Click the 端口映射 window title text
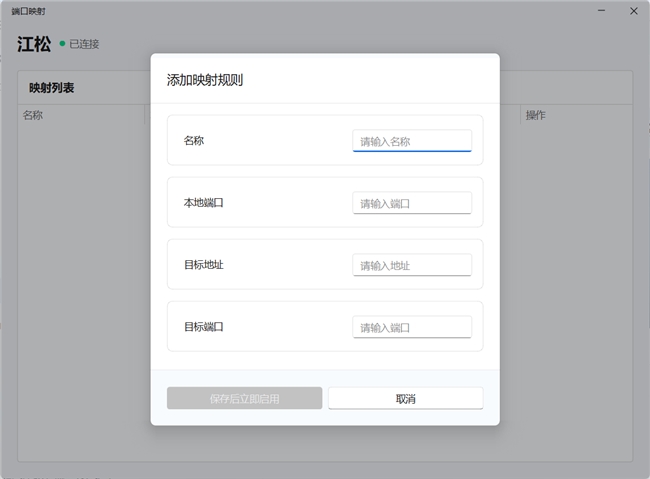Viewport: 650px width, 479px height. coord(28,11)
